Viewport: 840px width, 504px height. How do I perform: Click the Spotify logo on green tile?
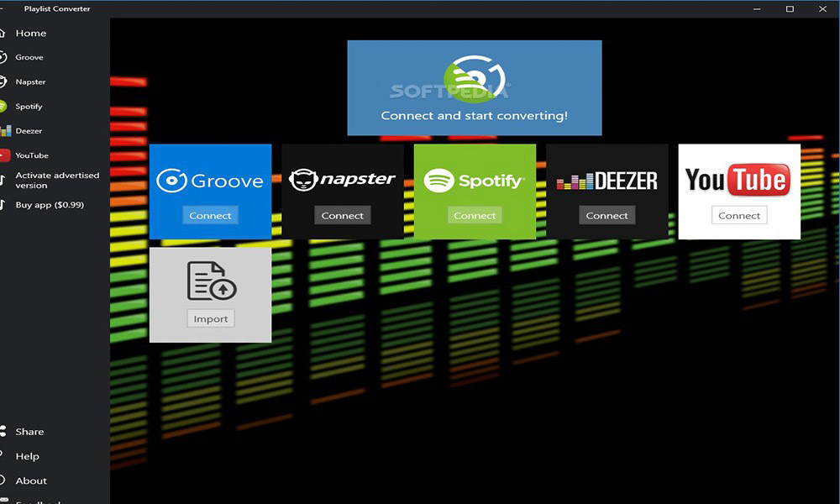(x=475, y=181)
